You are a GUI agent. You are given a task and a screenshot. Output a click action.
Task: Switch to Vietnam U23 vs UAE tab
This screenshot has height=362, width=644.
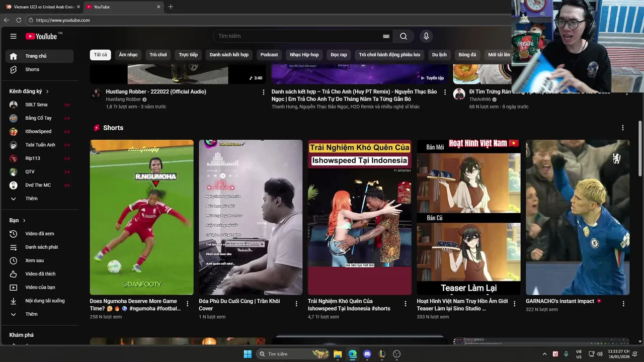[x=43, y=7]
